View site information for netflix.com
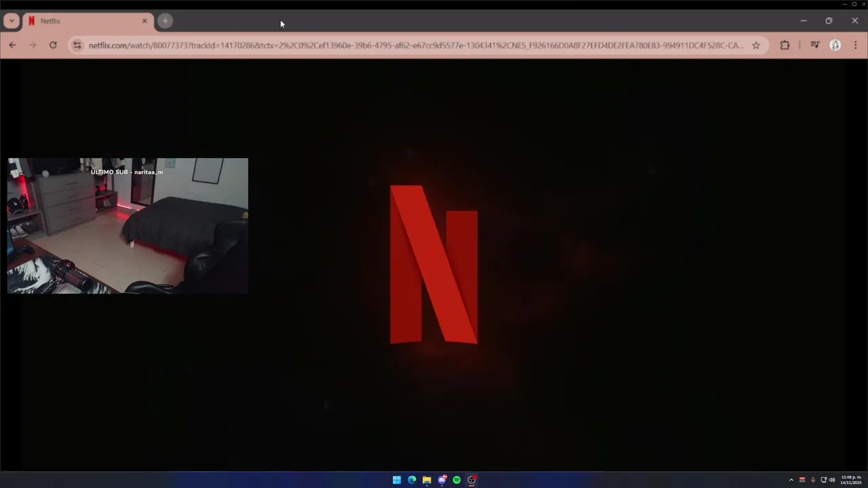The image size is (868, 488). click(x=77, y=45)
